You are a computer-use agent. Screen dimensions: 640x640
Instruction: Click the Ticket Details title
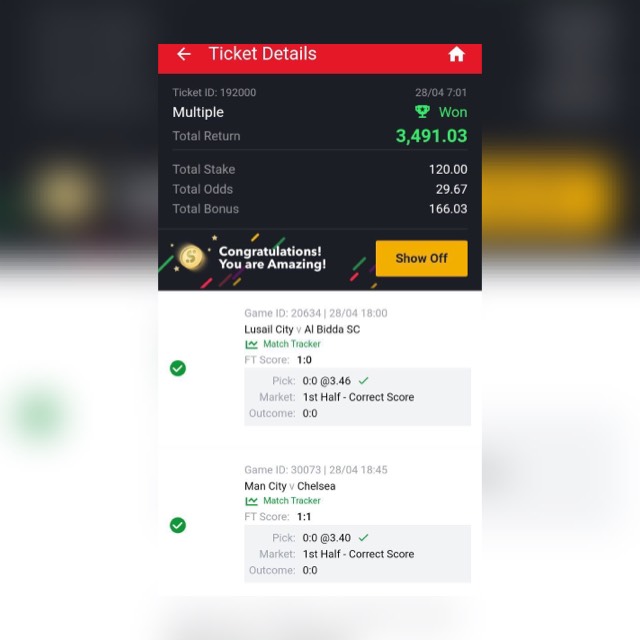(x=262, y=54)
